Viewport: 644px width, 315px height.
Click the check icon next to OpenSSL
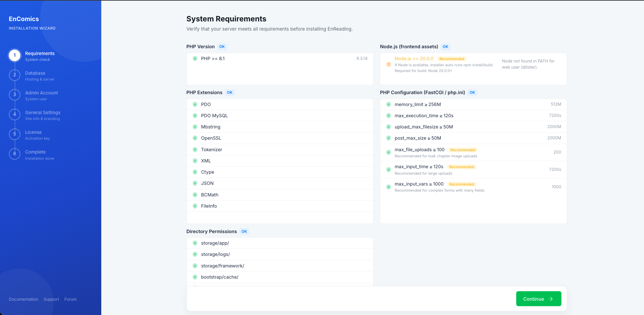[195, 138]
